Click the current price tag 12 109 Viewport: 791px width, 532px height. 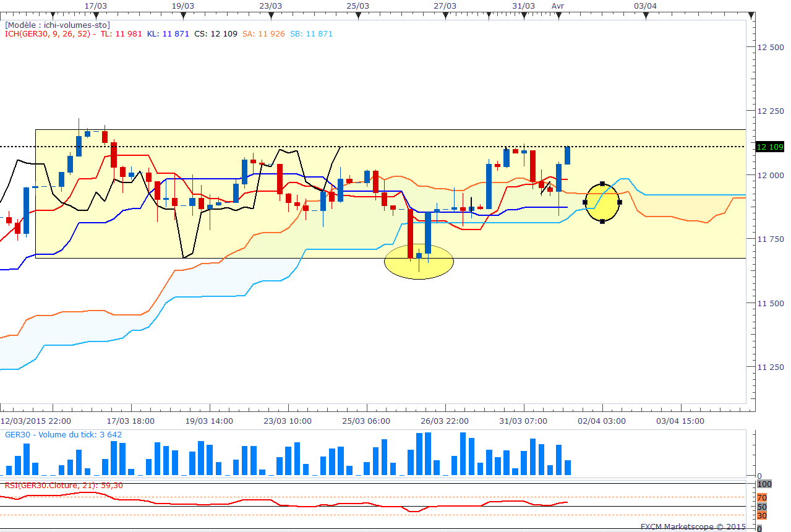[771, 147]
